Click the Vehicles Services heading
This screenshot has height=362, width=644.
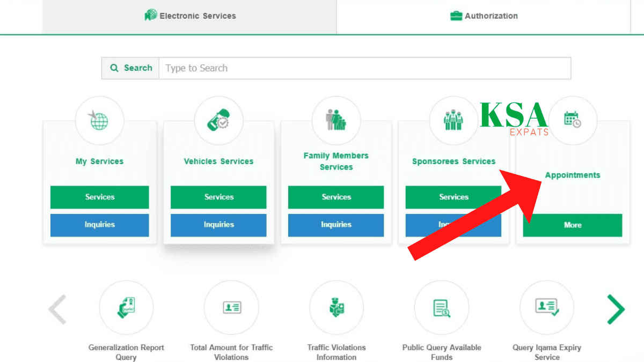tap(218, 161)
